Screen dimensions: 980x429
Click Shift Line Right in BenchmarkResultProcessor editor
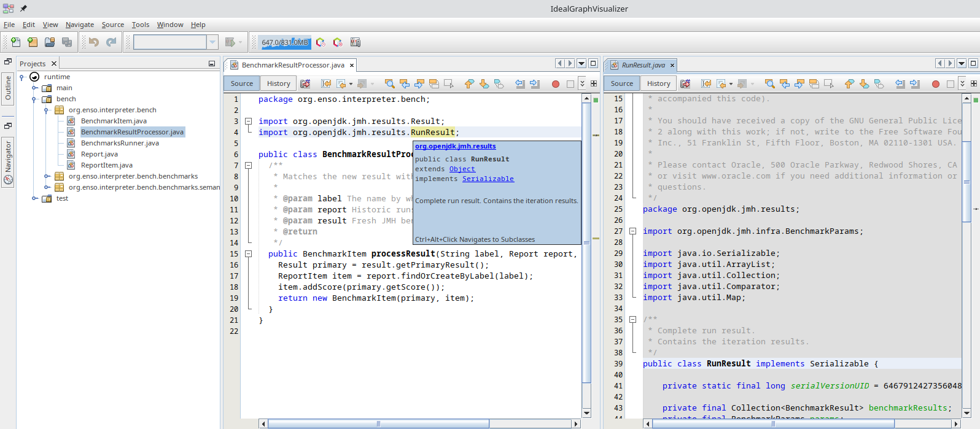tap(535, 83)
